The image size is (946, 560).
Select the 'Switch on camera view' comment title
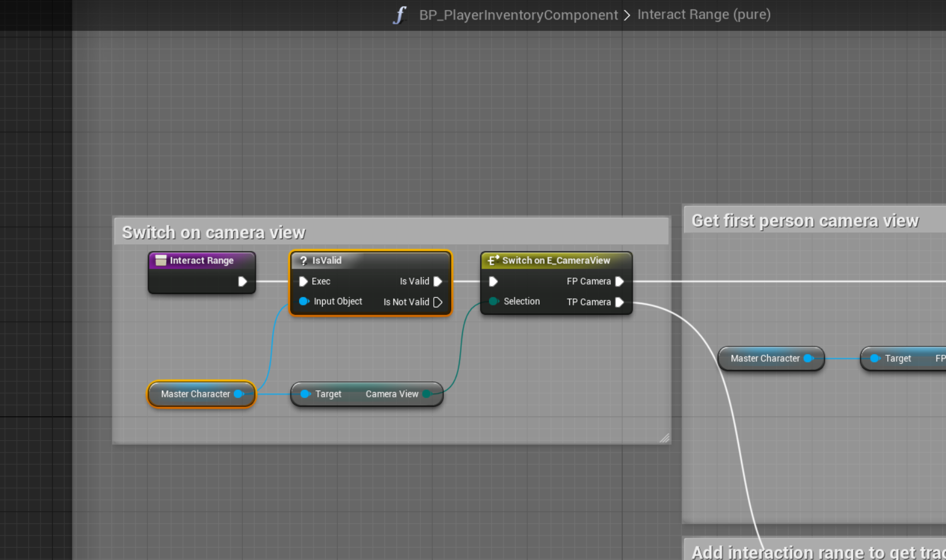coord(214,232)
